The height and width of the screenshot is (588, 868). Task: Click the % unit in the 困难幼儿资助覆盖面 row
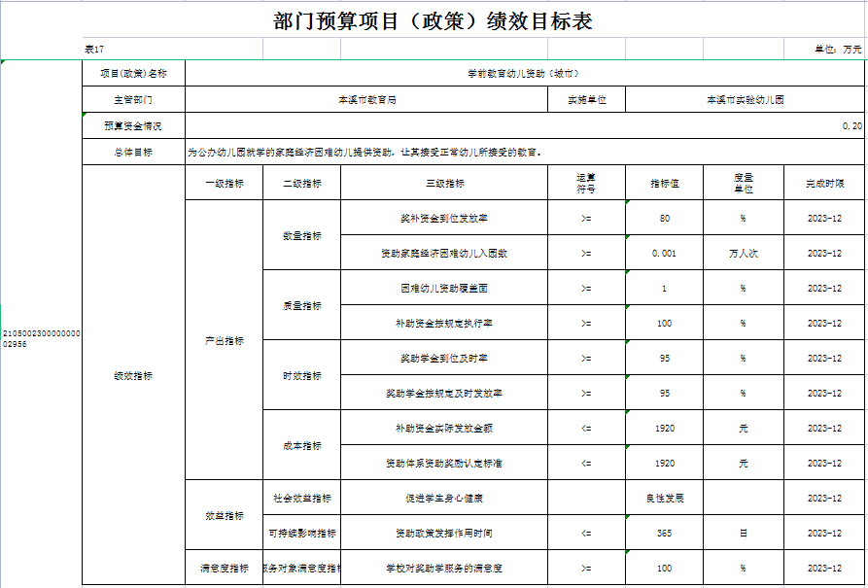click(x=743, y=288)
